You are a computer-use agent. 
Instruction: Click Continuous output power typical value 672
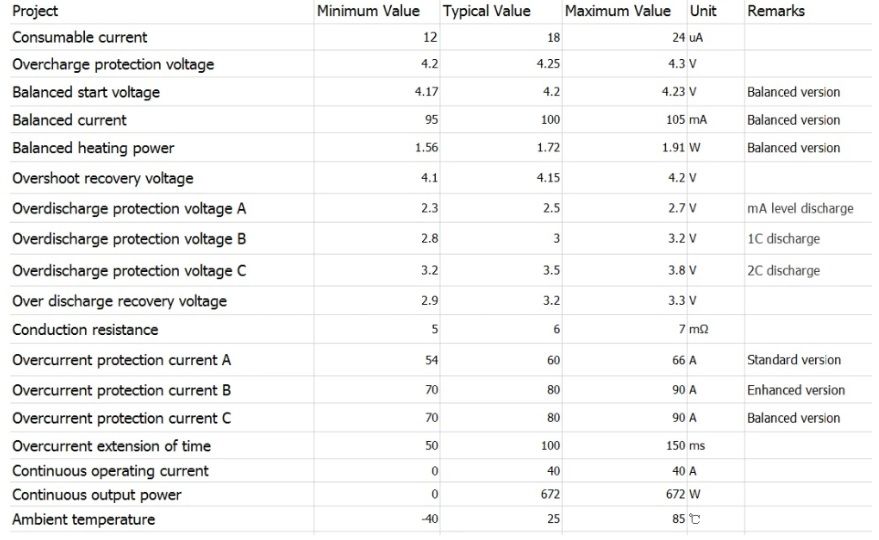pyautogui.click(x=550, y=494)
